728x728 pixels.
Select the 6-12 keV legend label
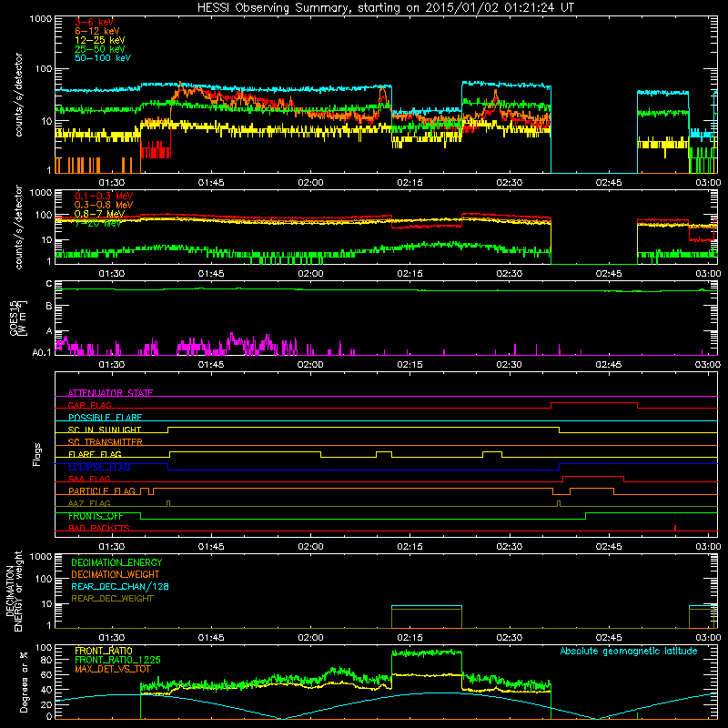tap(97, 31)
